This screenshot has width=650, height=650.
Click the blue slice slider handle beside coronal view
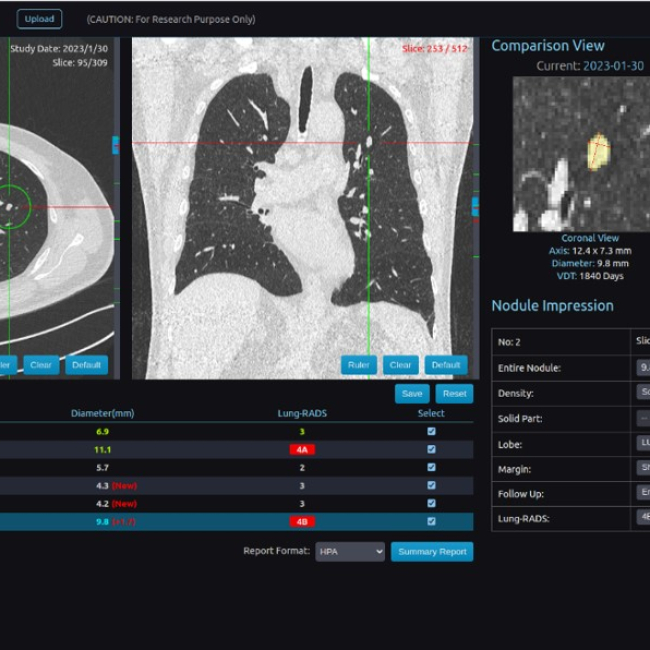click(475, 207)
